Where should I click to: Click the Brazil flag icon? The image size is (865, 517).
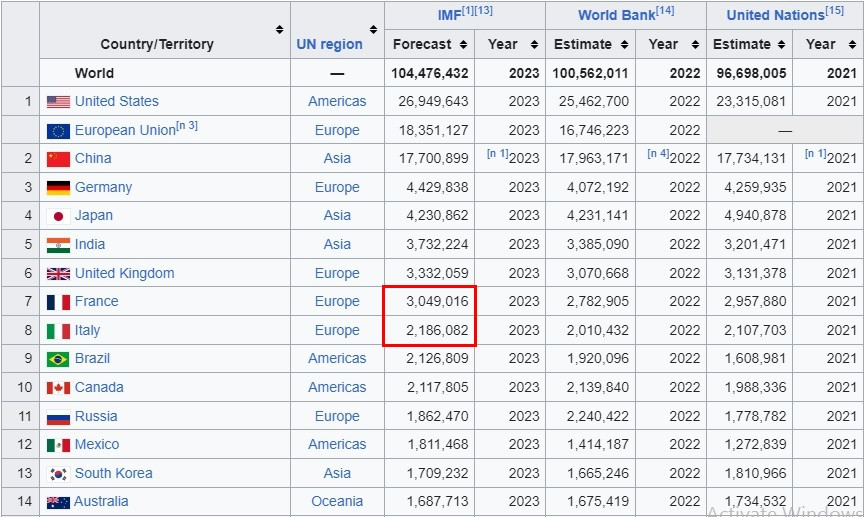[58, 359]
